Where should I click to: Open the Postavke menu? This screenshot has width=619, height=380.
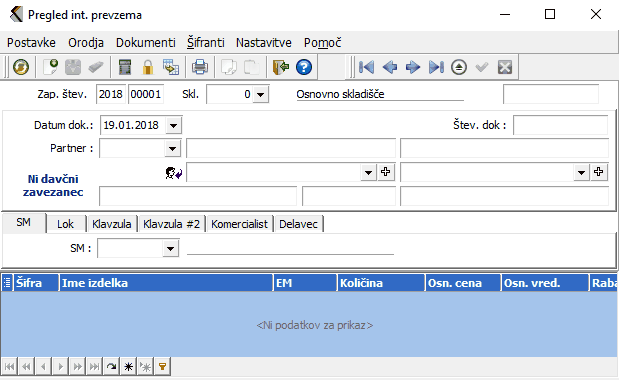(31, 43)
